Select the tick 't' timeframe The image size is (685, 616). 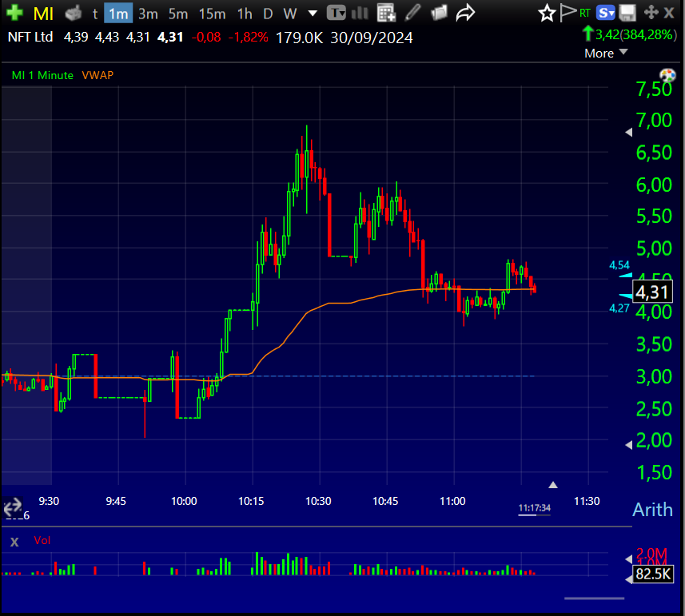click(95, 14)
